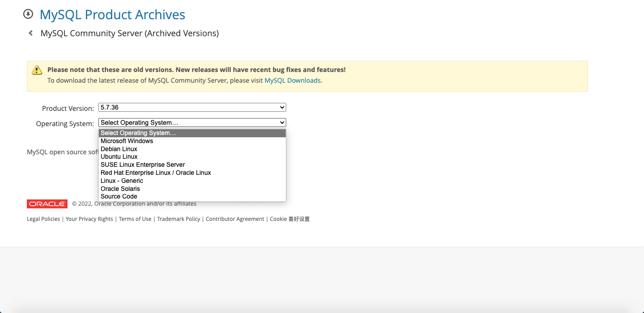Open the MySQL Product Archives heading link
644x313 pixels.
tap(112, 14)
